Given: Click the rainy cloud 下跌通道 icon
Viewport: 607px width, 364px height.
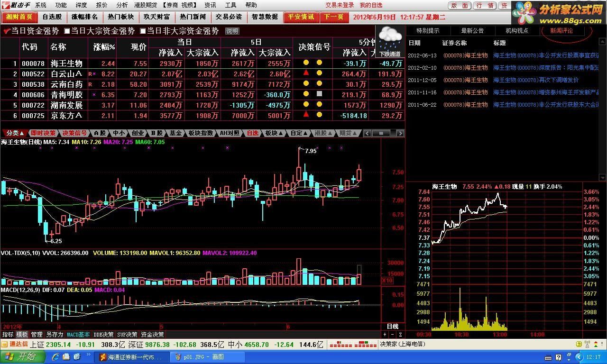Looking at the screenshot, I should [x=391, y=42].
